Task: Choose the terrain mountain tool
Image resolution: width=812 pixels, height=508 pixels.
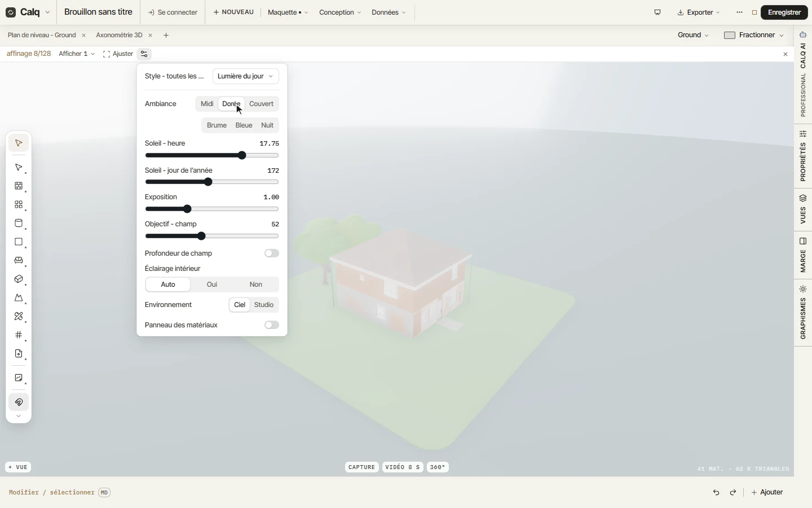Action: point(19,298)
